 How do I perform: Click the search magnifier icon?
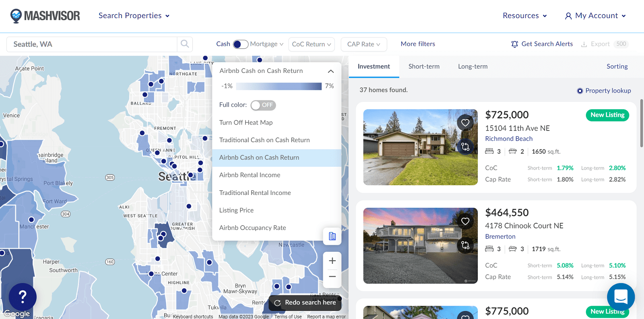coord(185,44)
